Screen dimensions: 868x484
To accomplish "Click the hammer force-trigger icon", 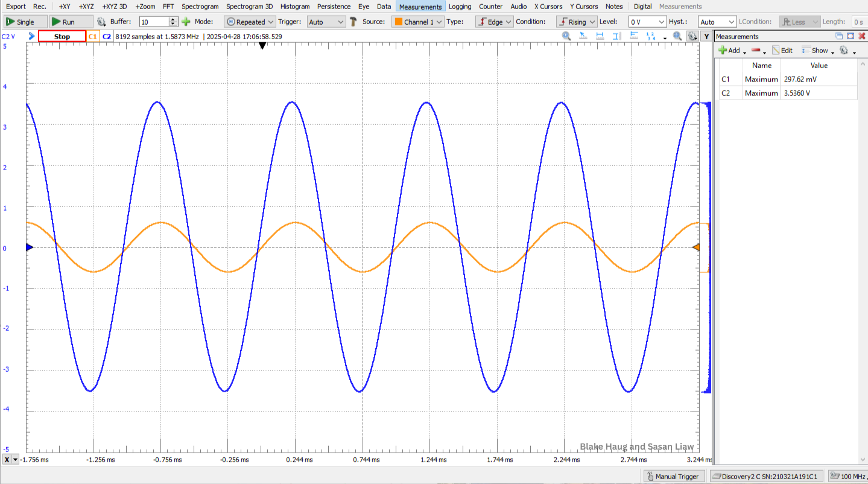I will coord(353,22).
